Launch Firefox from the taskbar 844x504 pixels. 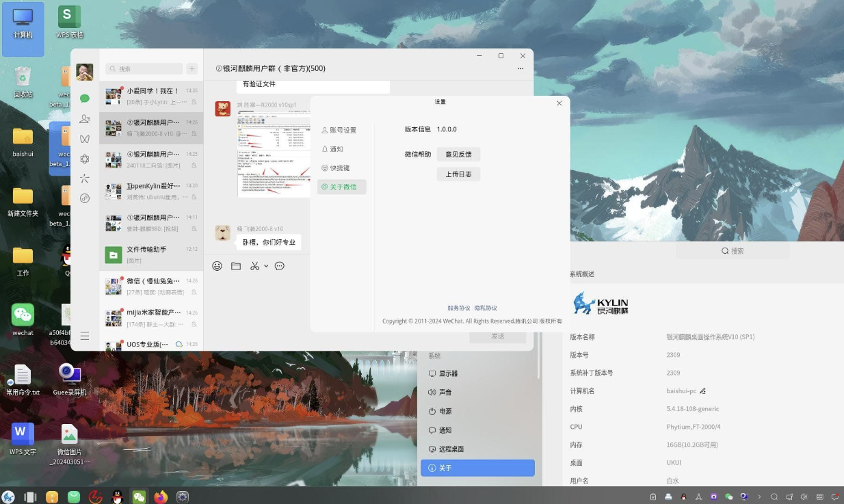coord(160,496)
